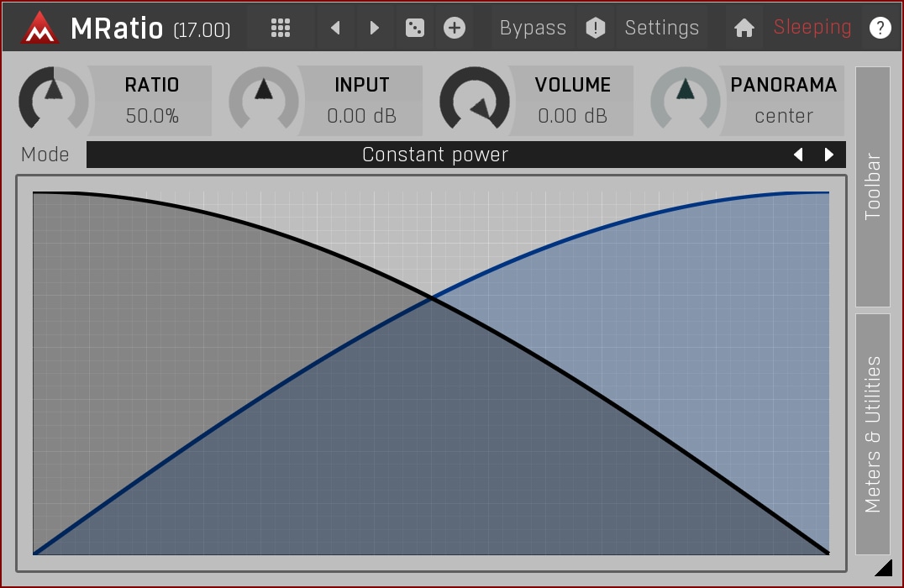This screenshot has width=904, height=588.
Task: Click the Volume 0.00 dB value field
Action: click(572, 116)
